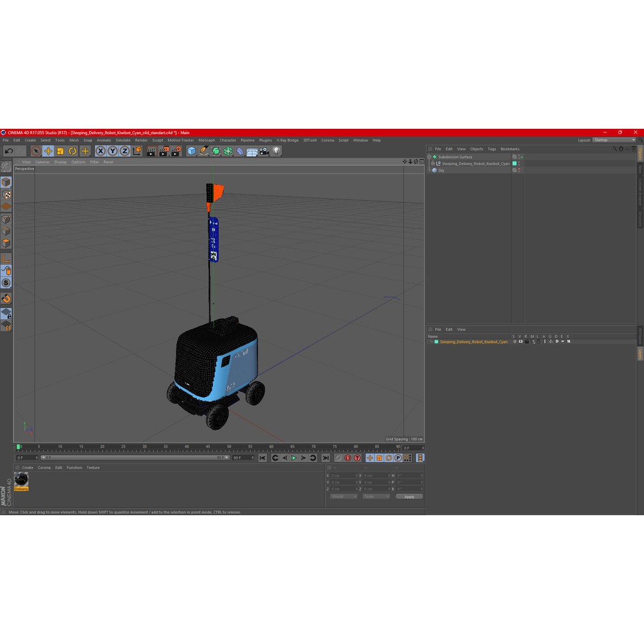Switch coordinate system with cube axis icon
The width and height of the screenshot is (644, 644).
[137, 151]
